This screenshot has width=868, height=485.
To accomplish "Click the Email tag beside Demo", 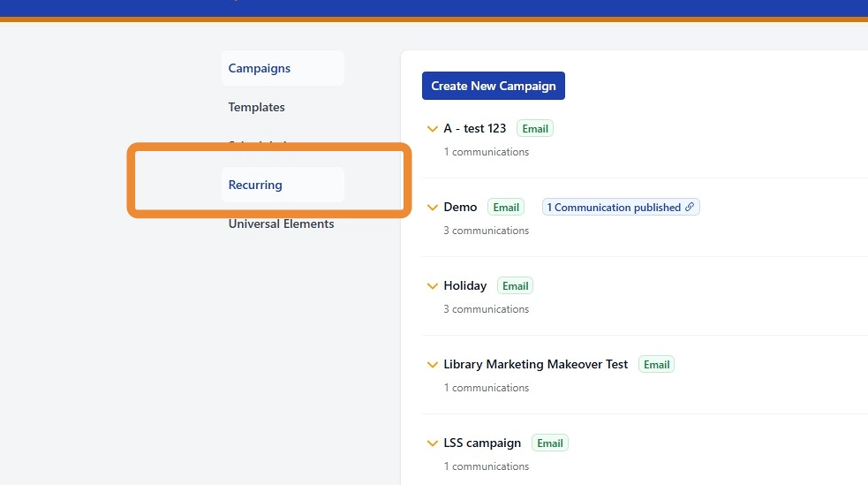I will [x=506, y=208].
